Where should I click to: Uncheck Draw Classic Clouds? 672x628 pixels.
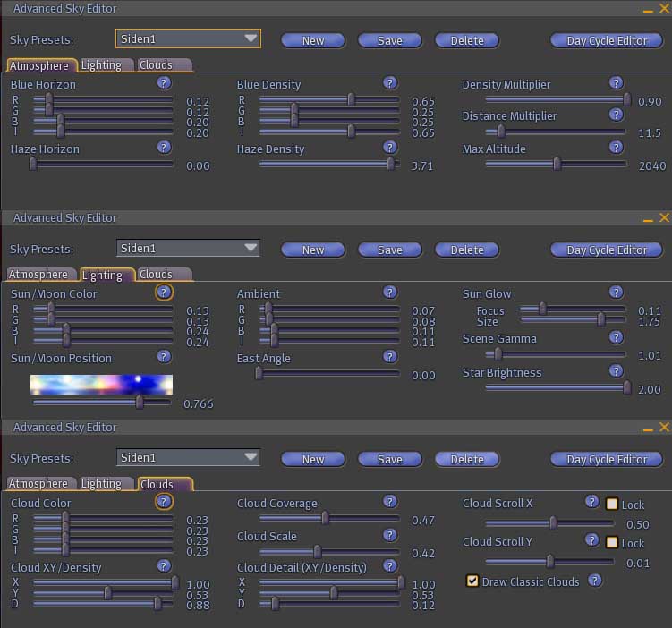pyautogui.click(x=472, y=581)
